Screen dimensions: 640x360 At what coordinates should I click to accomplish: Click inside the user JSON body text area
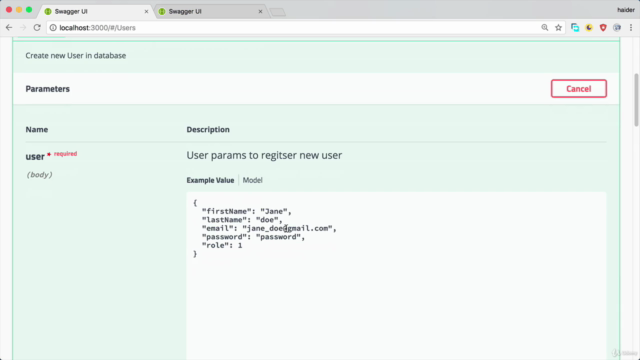[x=396, y=276]
